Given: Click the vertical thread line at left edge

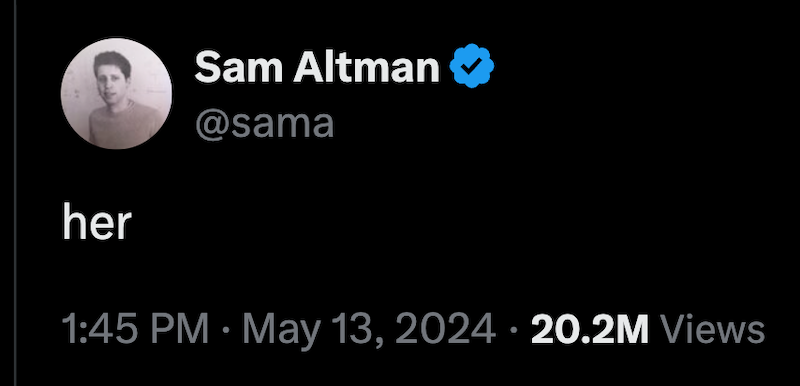Looking at the screenshot, I should click(x=15, y=193).
